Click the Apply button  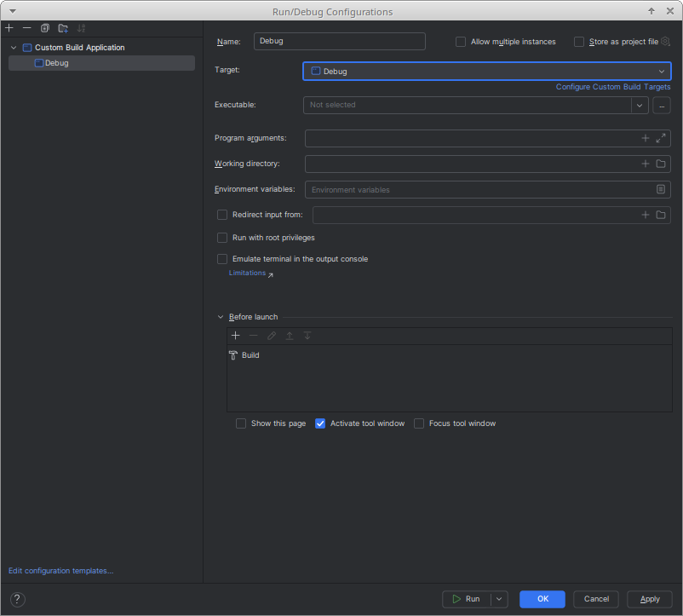(650, 600)
